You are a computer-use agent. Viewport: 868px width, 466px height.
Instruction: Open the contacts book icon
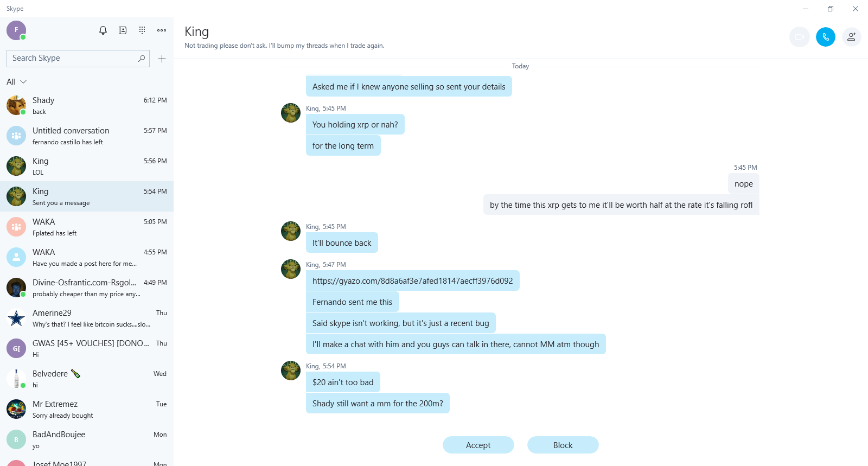click(123, 30)
